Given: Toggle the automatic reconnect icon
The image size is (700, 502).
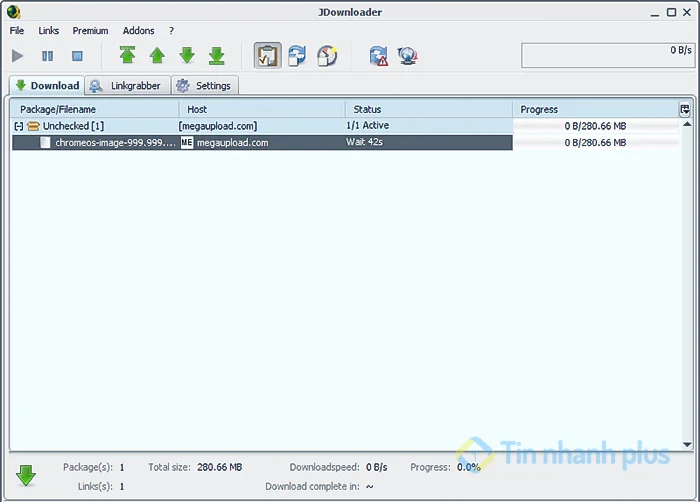Looking at the screenshot, I should pyautogui.click(x=297, y=55).
